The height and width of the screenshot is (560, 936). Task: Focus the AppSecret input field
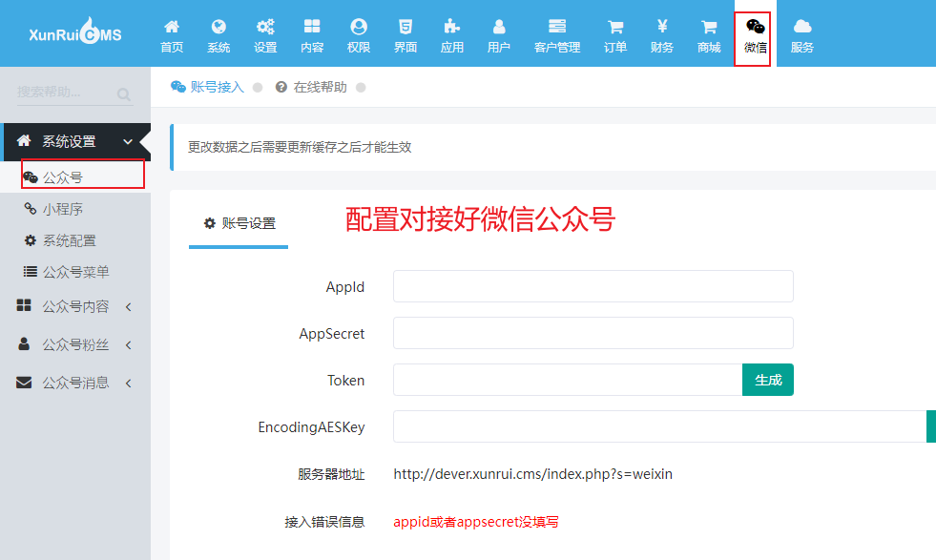(x=593, y=333)
